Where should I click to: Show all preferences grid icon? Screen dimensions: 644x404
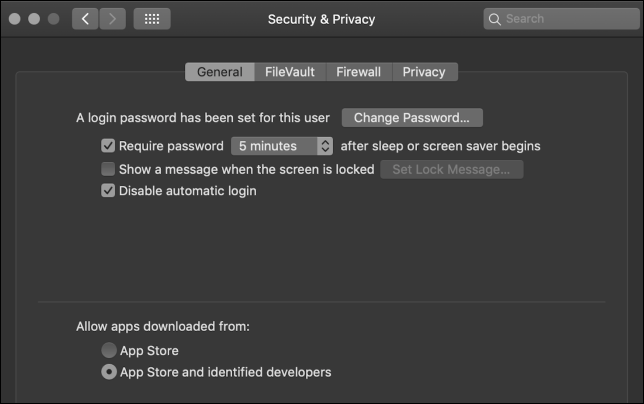click(x=151, y=19)
